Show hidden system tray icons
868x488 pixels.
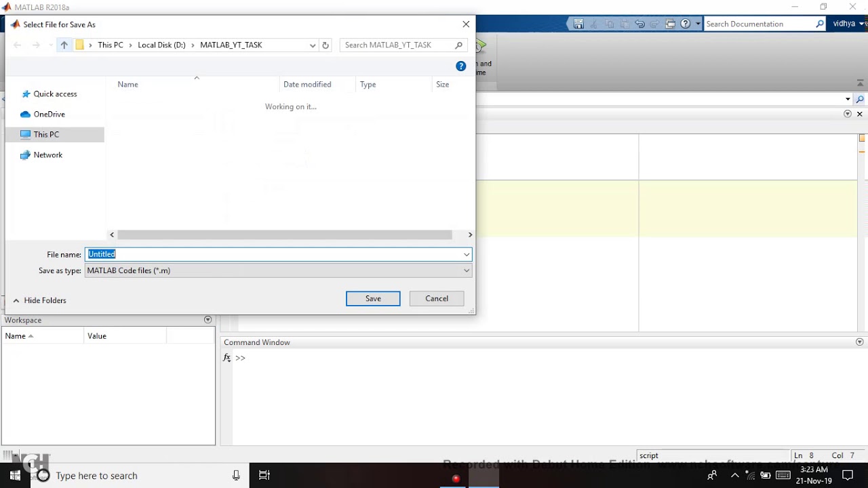pos(735,476)
